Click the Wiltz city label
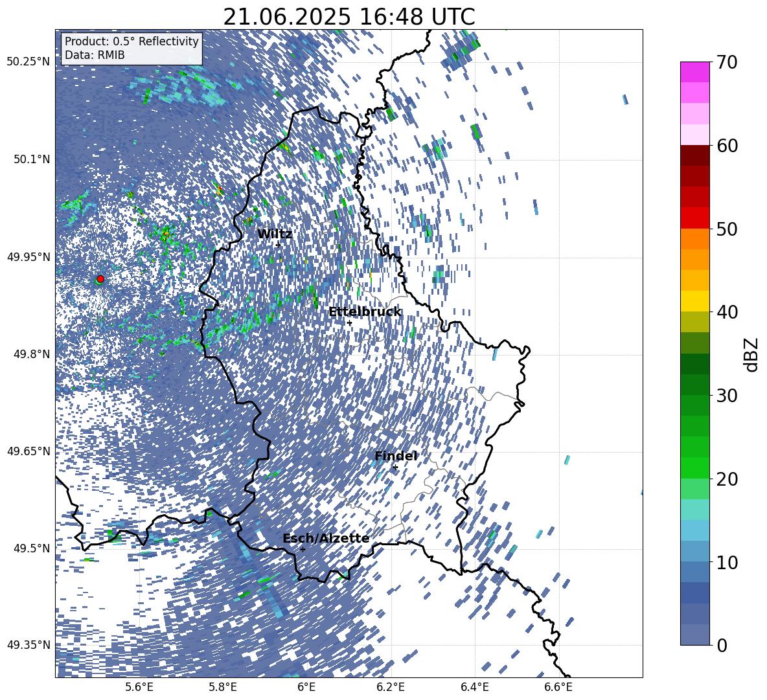The width and height of the screenshot is (767, 700). pos(275,234)
